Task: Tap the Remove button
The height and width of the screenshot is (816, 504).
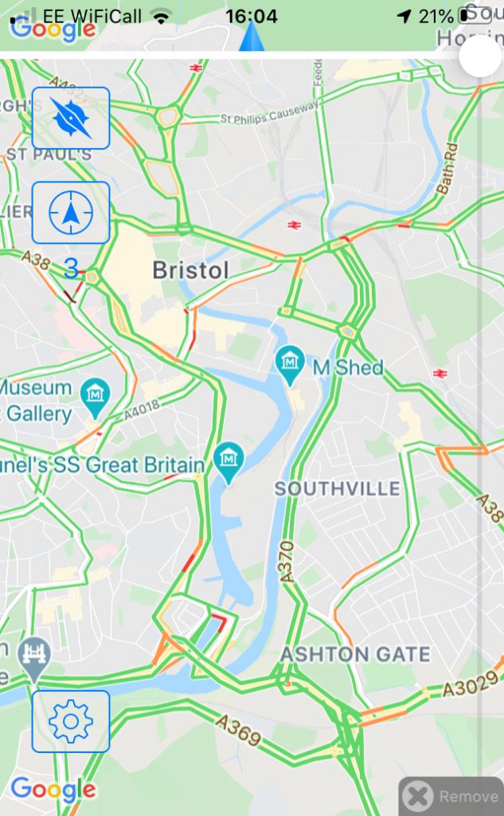Action: [451, 796]
